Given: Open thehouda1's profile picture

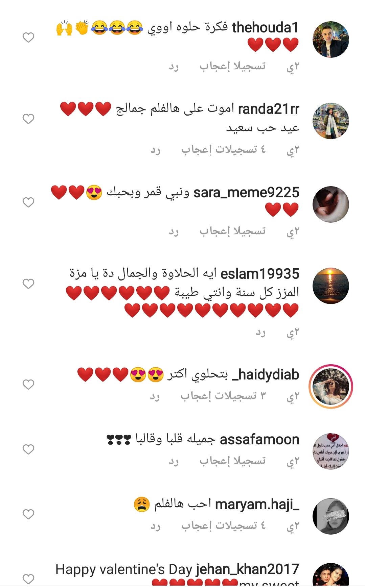Looking at the screenshot, I should coord(330,40).
